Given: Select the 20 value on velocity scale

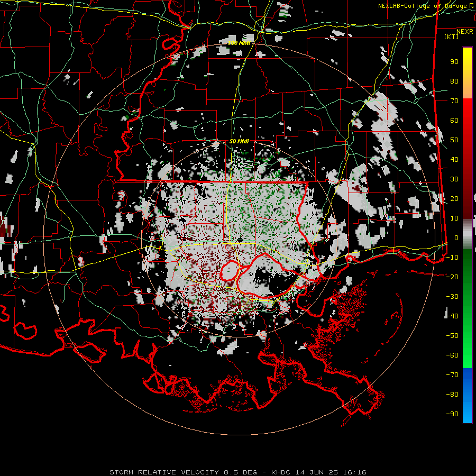Looking at the screenshot, I should point(454,198).
